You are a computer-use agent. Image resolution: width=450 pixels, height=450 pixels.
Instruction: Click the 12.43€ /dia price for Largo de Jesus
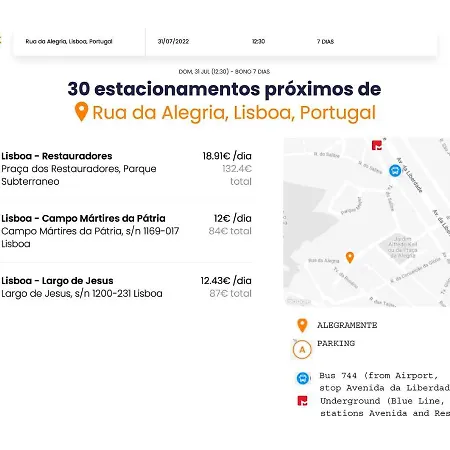pos(226,281)
